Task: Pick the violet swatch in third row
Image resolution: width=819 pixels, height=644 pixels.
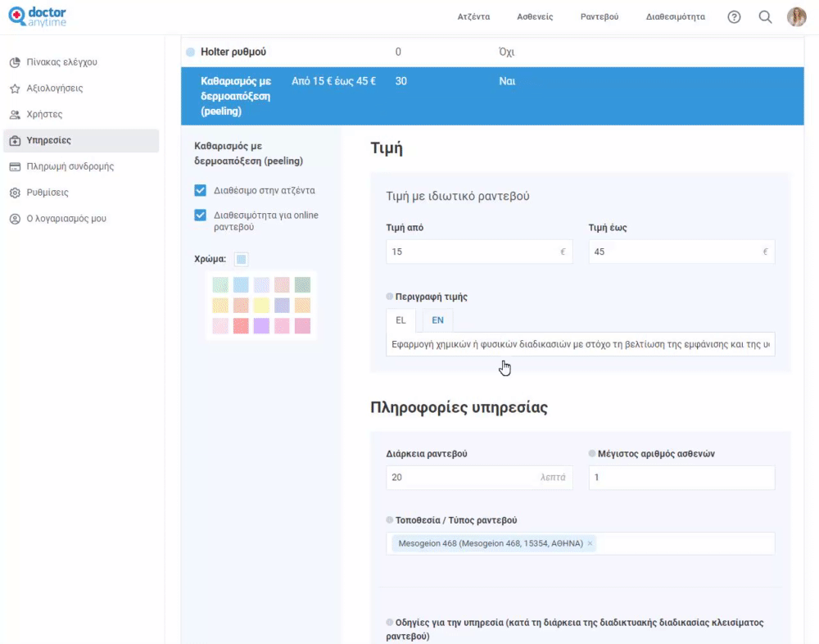Action: [x=261, y=326]
